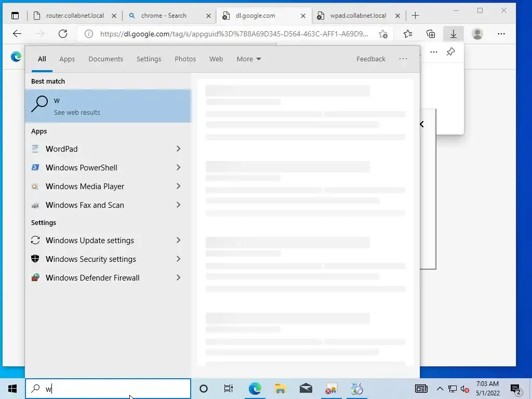Switch to Photos search filter
This screenshot has width=532, height=399.
tap(185, 59)
